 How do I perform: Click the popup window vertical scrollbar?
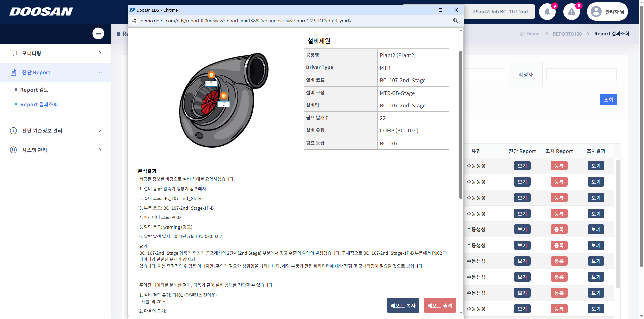461,124
